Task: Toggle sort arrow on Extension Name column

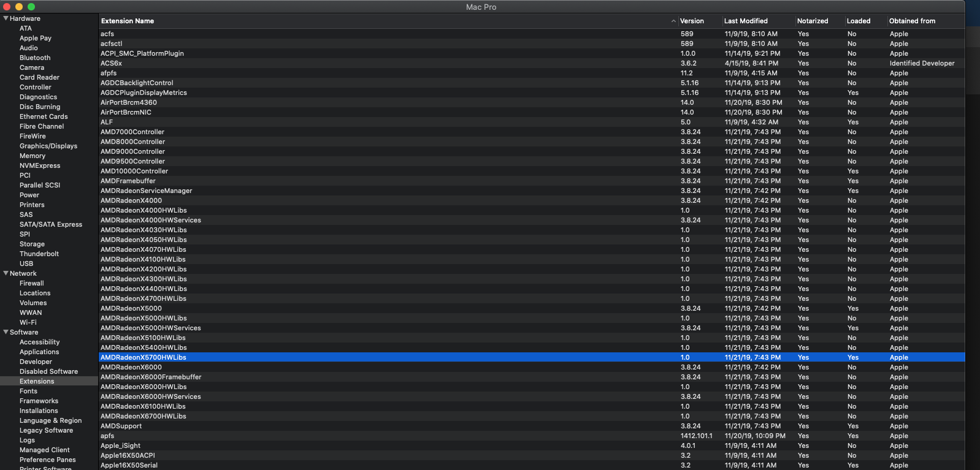Action: pos(673,21)
